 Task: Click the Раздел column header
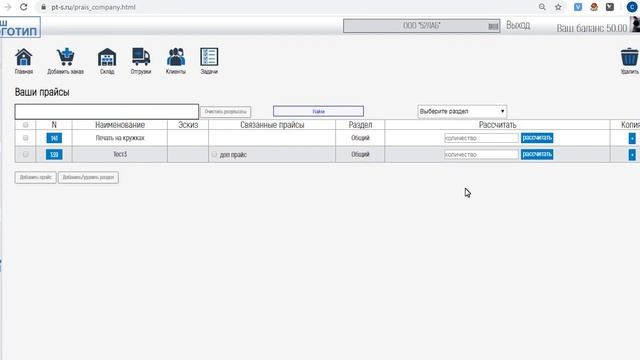360,125
